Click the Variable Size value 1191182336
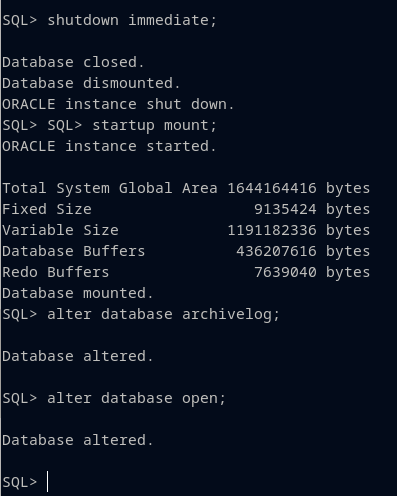The width and height of the screenshot is (397, 496). 272,230
